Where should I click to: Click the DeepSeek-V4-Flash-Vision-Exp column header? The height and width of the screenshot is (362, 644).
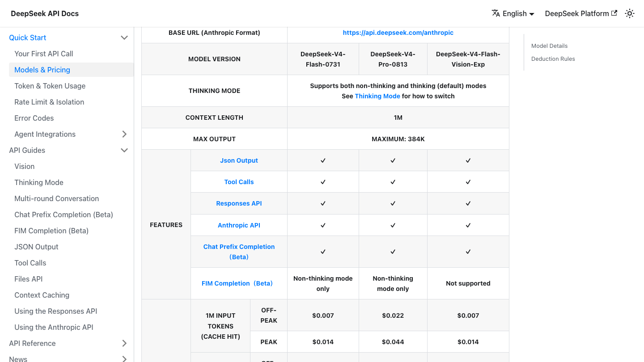[x=468, y=59]
